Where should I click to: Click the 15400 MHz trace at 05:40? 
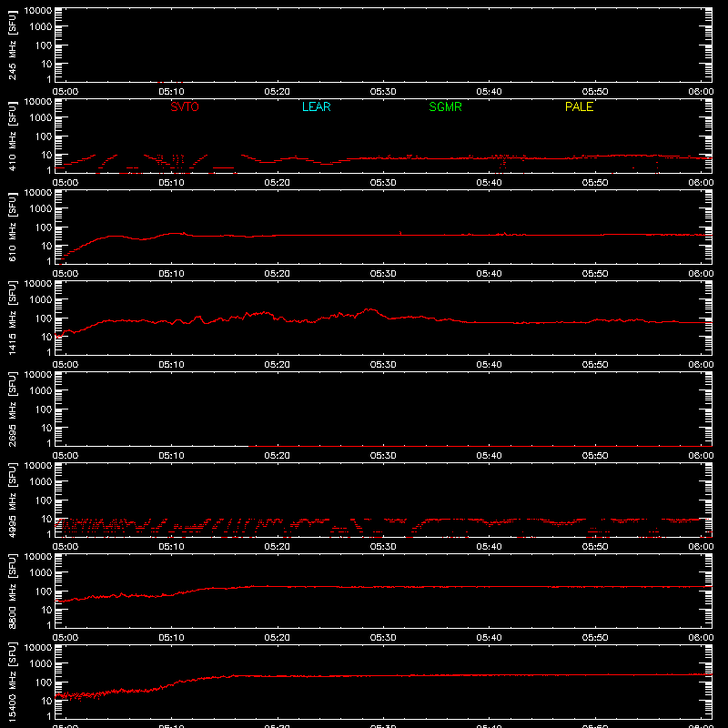pyautogui.click(x=489, y=675)
